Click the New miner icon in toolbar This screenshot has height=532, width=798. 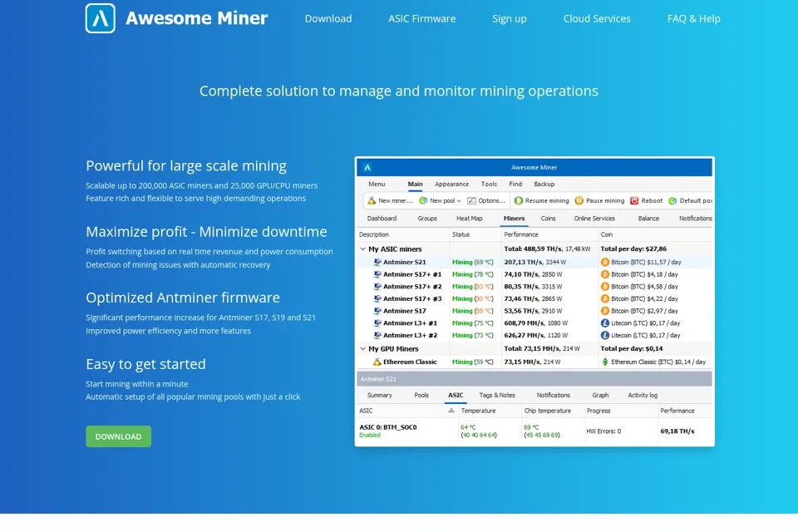pos(372,200)
